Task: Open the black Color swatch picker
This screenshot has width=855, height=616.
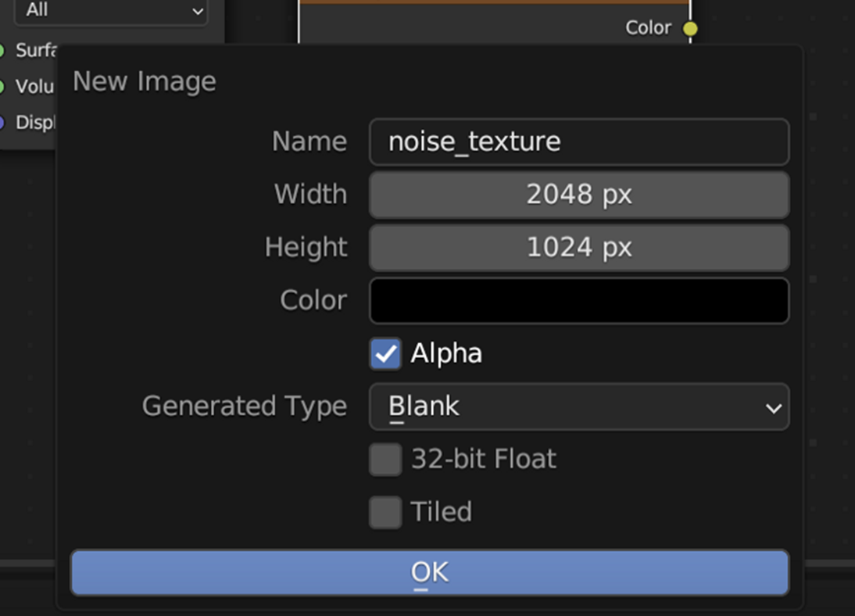Action: tap(578, 301)
